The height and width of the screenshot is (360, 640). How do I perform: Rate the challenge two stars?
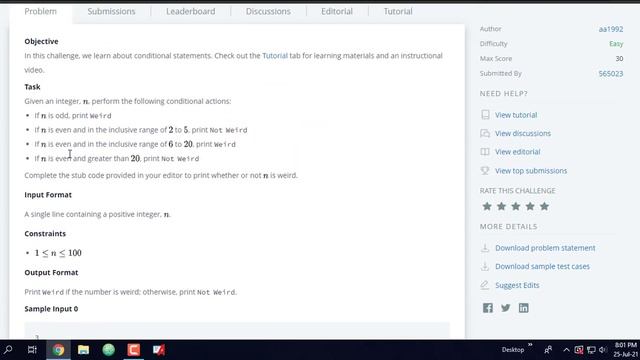click(x=501, y=206)
